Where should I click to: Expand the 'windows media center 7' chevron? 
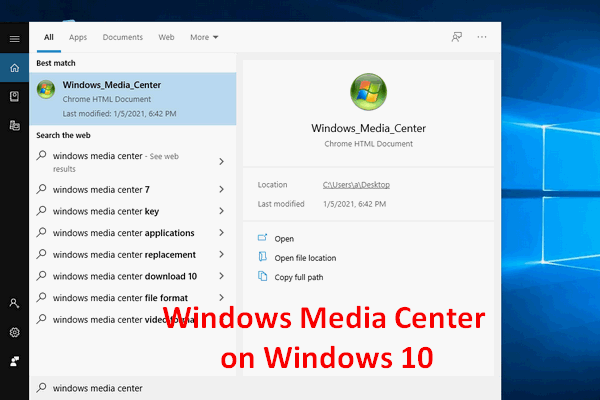(x=221, y=189)
